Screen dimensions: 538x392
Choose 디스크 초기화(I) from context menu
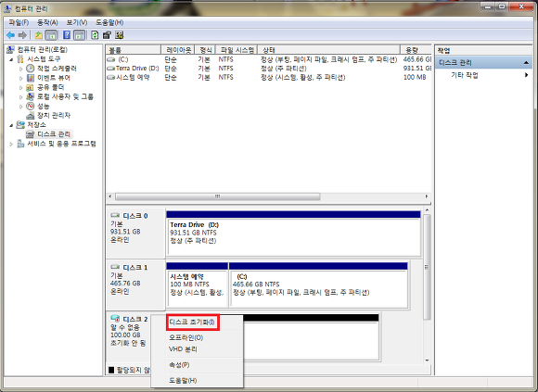point(193,322)
